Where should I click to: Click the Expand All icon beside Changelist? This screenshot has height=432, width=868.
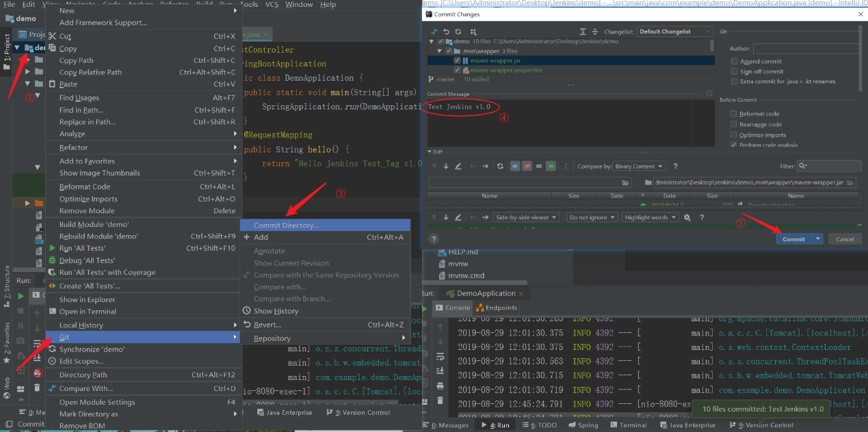coord(583,31)
